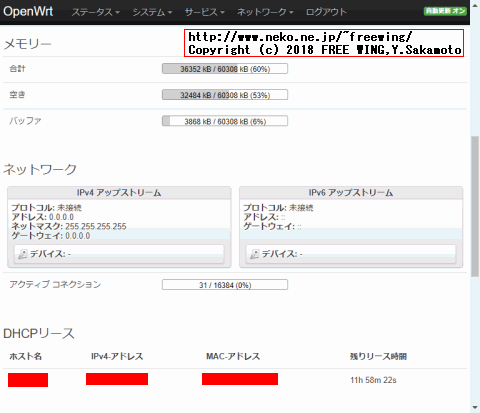The width and height of the screenshot is (480, 413).
Task: Click the scrollbar down arrow
Action: (475, 407)
